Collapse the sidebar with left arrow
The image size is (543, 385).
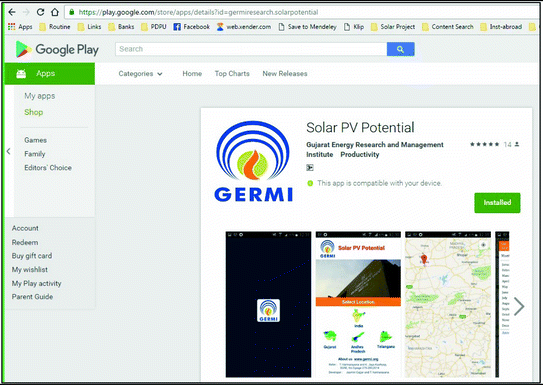click(9, 151)
